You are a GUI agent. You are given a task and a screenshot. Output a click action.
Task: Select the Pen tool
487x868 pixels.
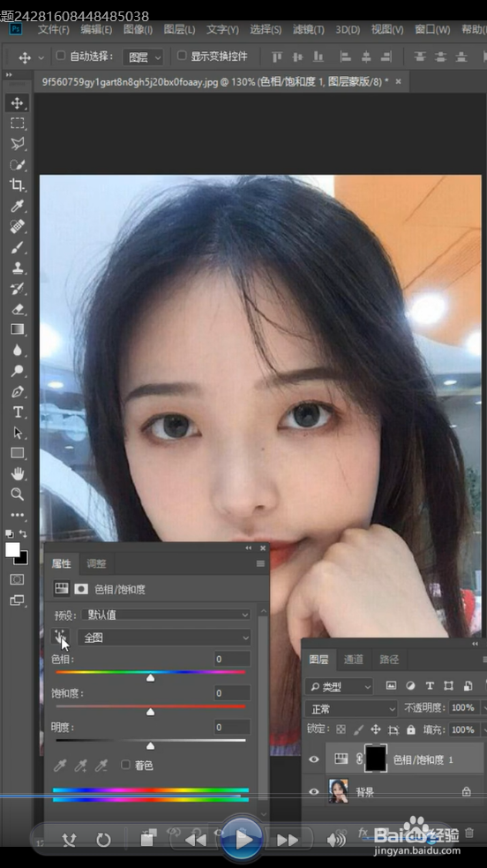pos(17,391)
